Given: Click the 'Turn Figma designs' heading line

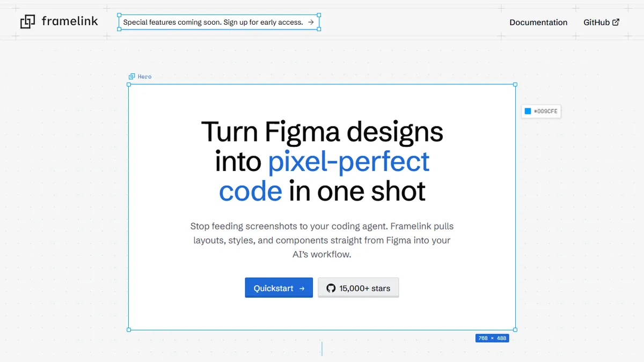Looking at the screenshot, I should coord(322,132).
